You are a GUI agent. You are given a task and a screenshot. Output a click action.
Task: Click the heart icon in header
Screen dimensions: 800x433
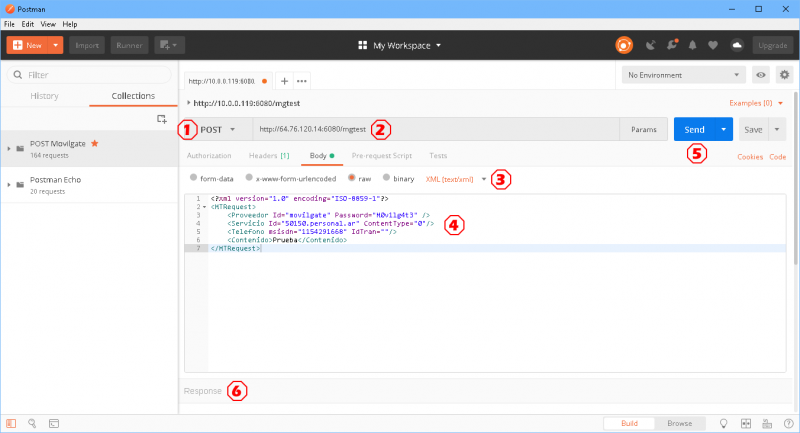pos(713,45)
